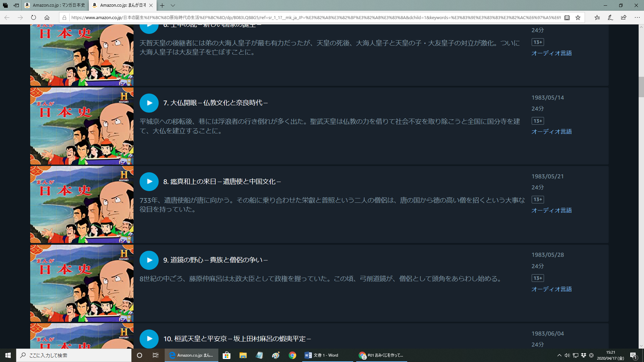Click scrollbar down arrow

[641, 346]
